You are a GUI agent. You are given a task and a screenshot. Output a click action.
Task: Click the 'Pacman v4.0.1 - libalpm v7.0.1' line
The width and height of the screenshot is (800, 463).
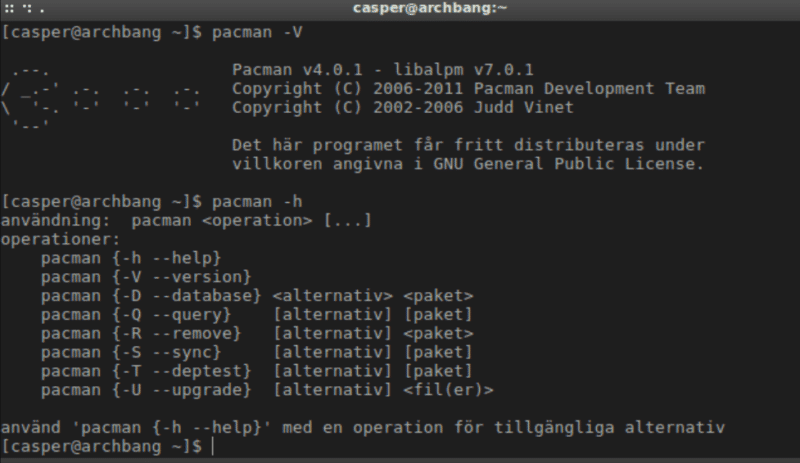click(383, 69)
